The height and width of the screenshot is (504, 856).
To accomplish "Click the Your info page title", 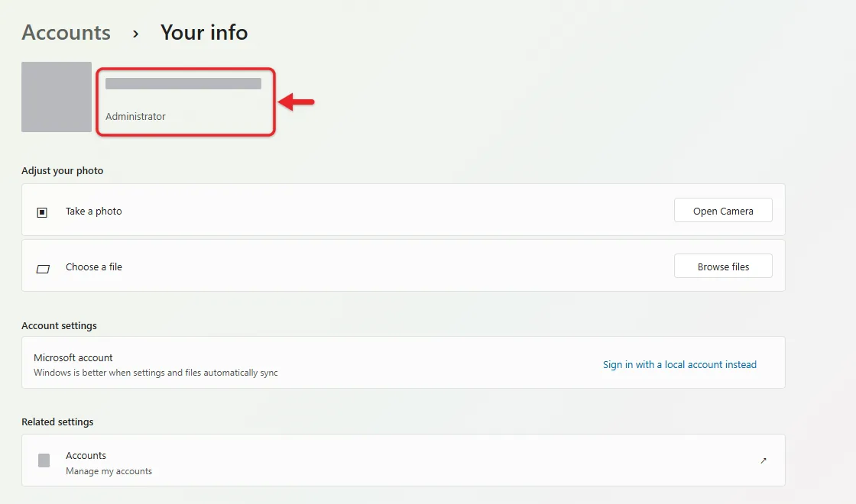I will coord(203,33).
